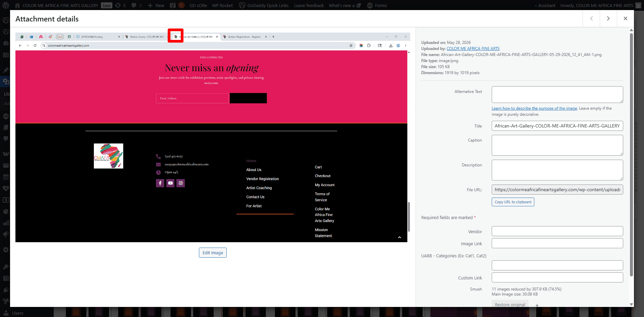
Task: Click the Alternative Text field
Action: [x=557, y=95]
